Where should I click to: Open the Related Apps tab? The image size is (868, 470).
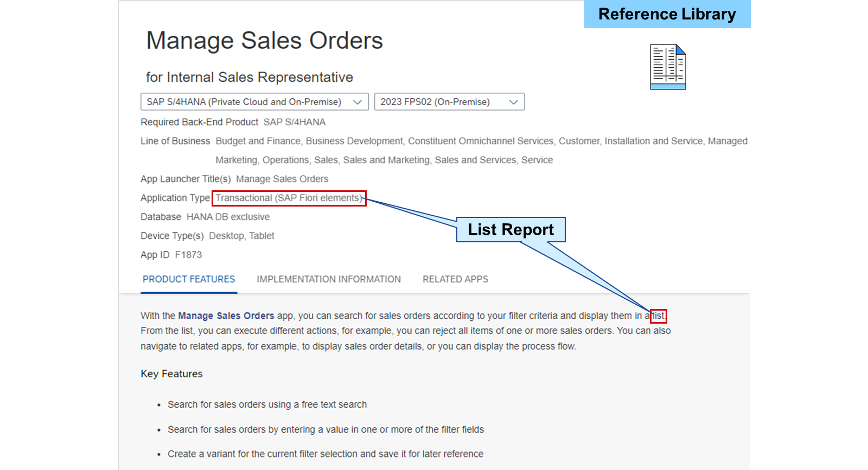click(x=455, y=279)
